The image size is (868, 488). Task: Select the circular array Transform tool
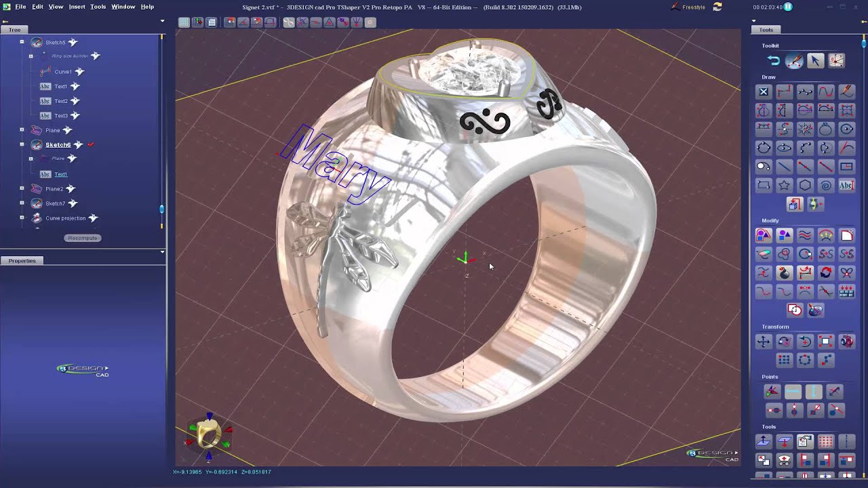(805, 360)
